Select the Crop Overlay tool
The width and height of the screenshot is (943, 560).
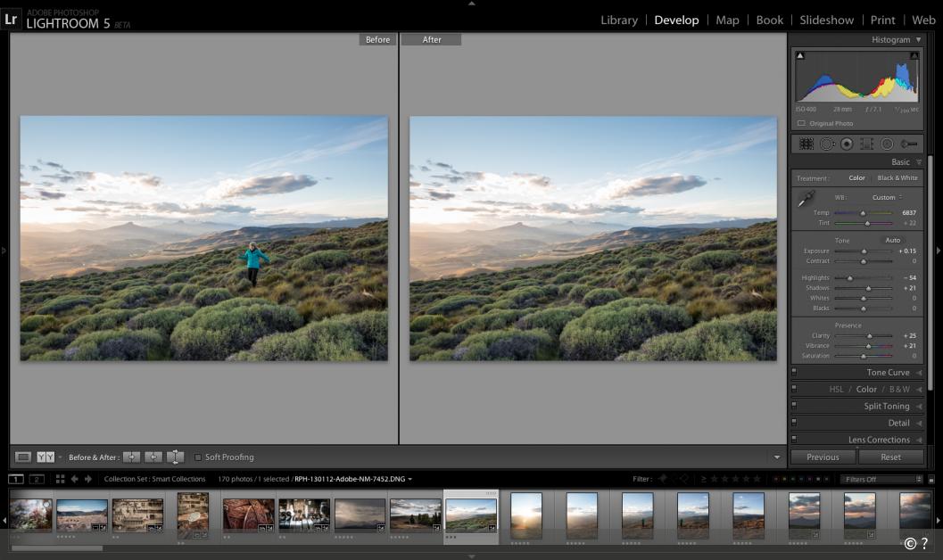807,144
